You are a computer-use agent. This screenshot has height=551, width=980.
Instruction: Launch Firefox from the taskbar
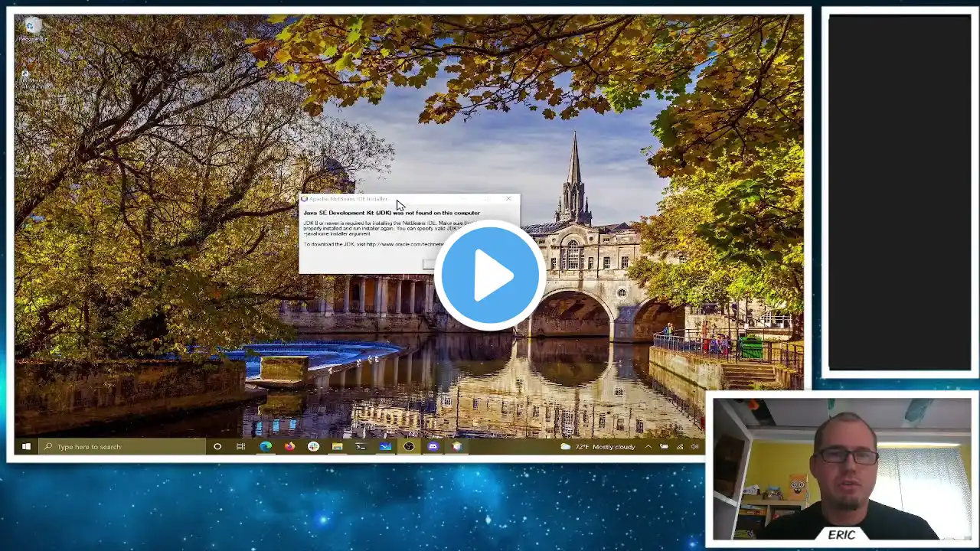(x=289, y=446)
